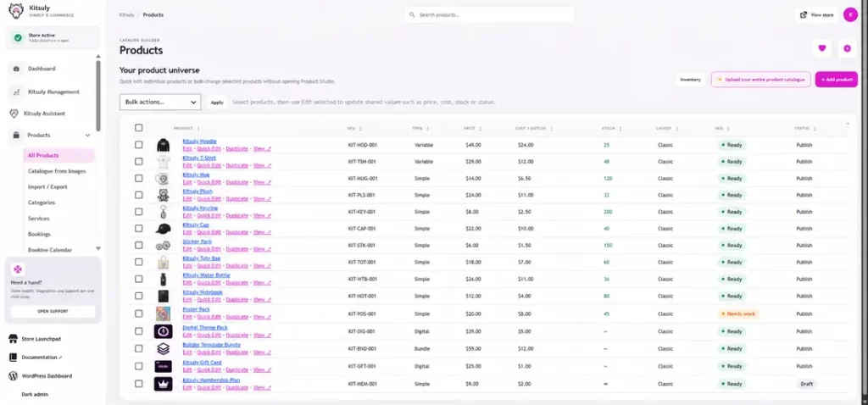Viewport: 868px width, 405px height.
Task: Click Kitsuly Water Bottle thumbnail
Action: [163, 279]
